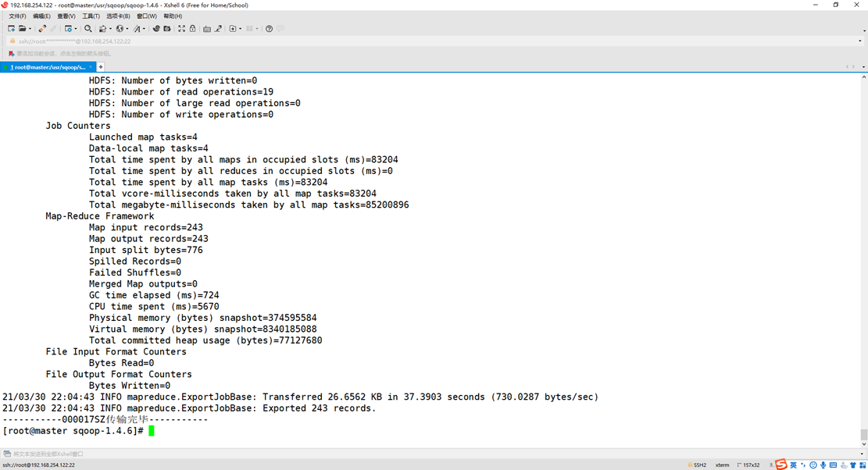Screen dimensions: 868x470
Task: Click the 'Job Counters' heading text
Action: pyautogui.click(x=78, y=126)
